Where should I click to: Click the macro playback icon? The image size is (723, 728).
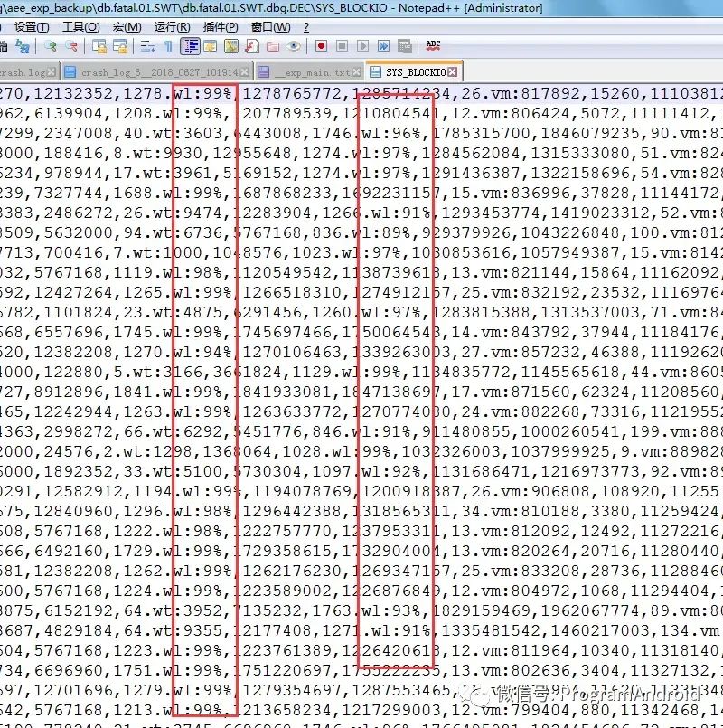coord(363,46)
